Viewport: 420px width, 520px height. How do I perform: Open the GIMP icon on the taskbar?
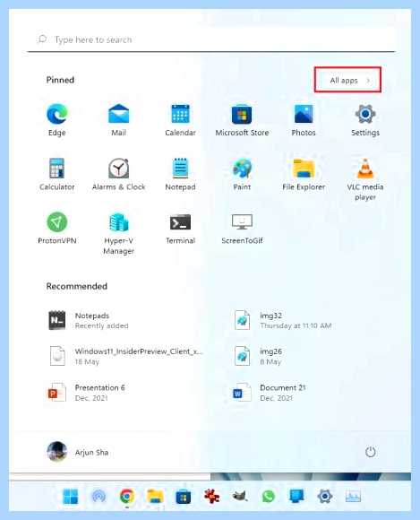tap(240, 497)
